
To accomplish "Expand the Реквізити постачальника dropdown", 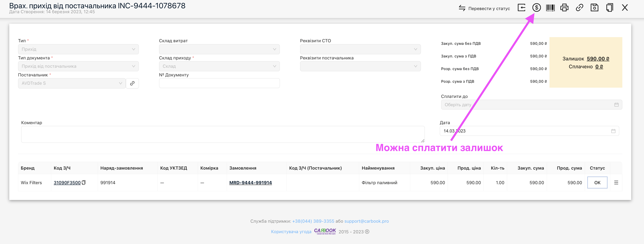I will [x=360, y=66].
